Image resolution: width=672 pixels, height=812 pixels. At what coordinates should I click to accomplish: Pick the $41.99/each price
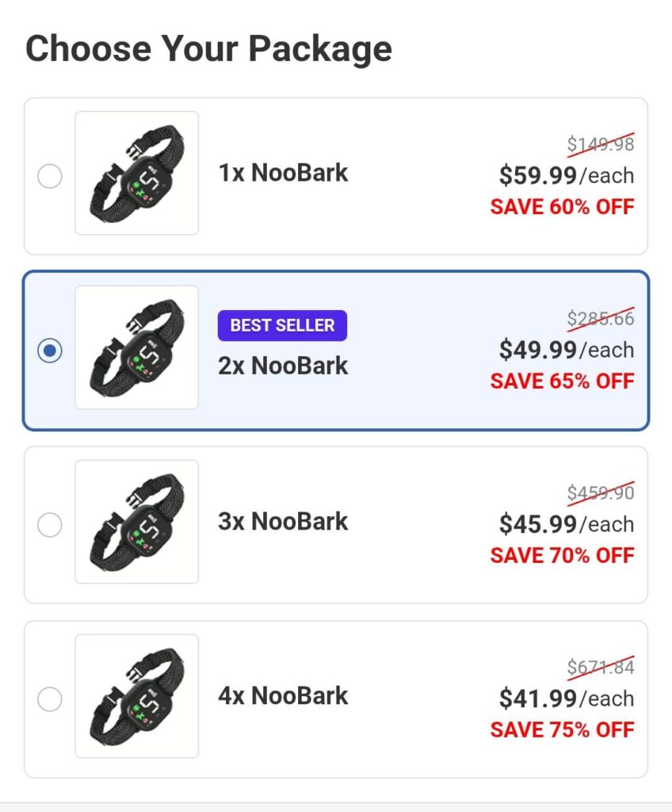566,698
